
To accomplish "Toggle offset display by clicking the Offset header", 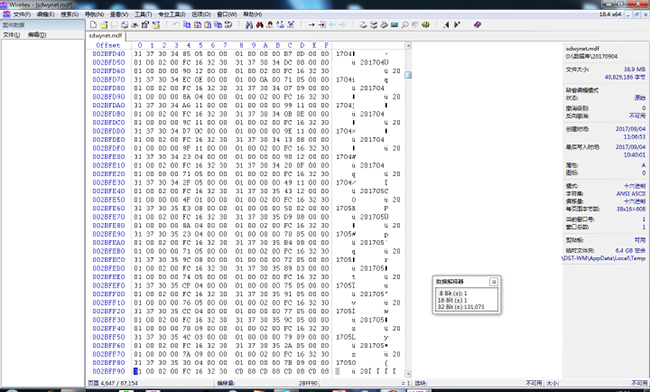I will [108, 45].
